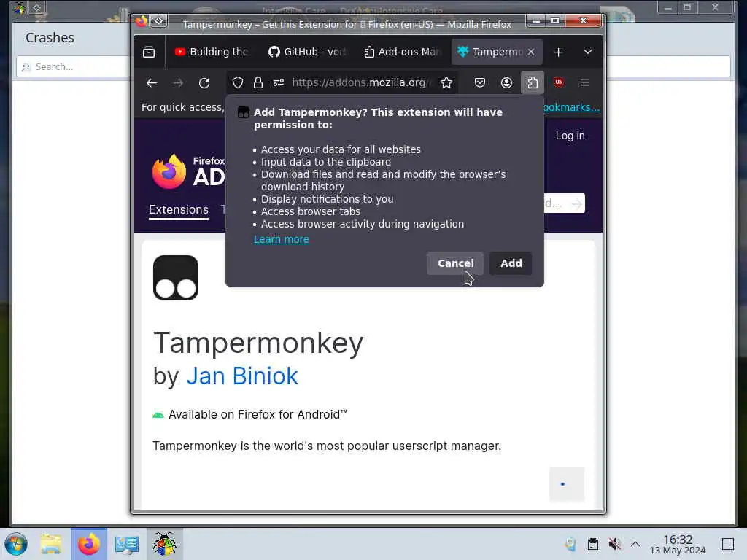Switch to the Add-ons Manager tab
This screenshot has width=747, height=560.
click(x=403, y=52)
